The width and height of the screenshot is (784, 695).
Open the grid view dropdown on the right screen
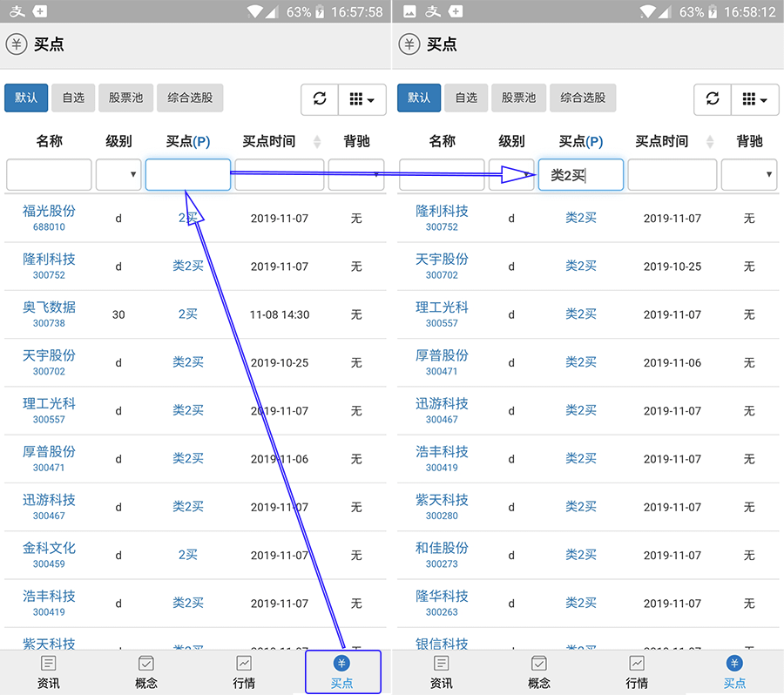(754, 99)
